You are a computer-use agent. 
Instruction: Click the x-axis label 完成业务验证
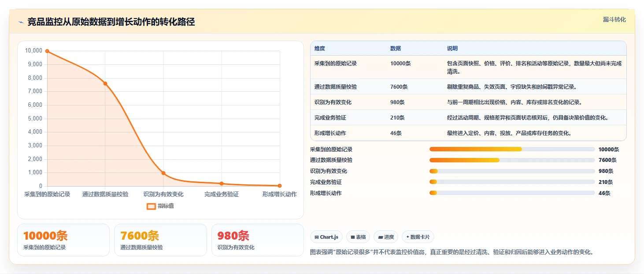coord(222,195)
